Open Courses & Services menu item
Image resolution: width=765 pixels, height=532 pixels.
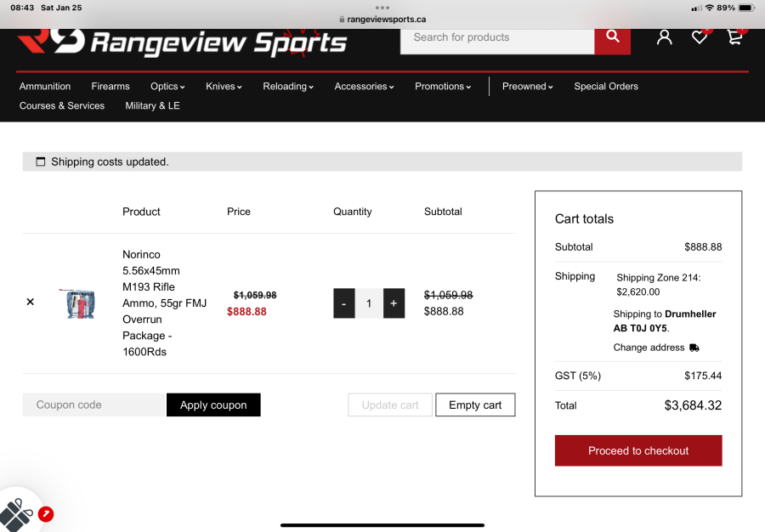point(62,106)
